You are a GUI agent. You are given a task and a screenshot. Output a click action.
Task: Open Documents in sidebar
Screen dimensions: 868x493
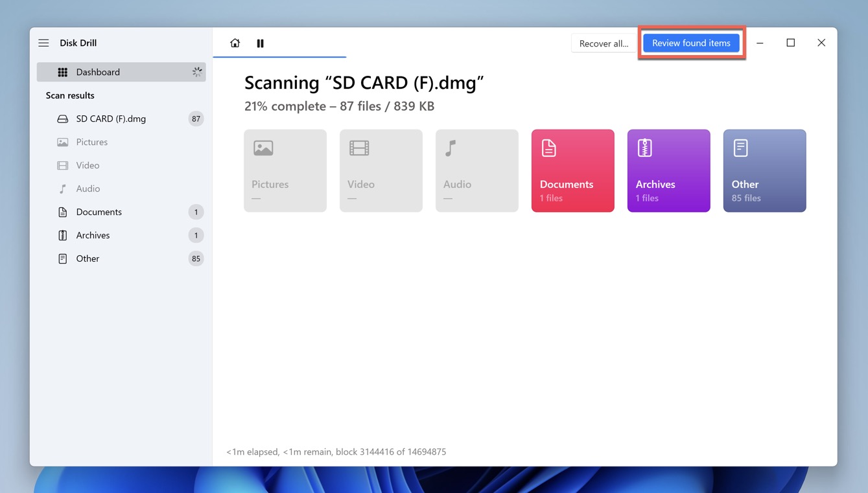[x=121, y=212]
